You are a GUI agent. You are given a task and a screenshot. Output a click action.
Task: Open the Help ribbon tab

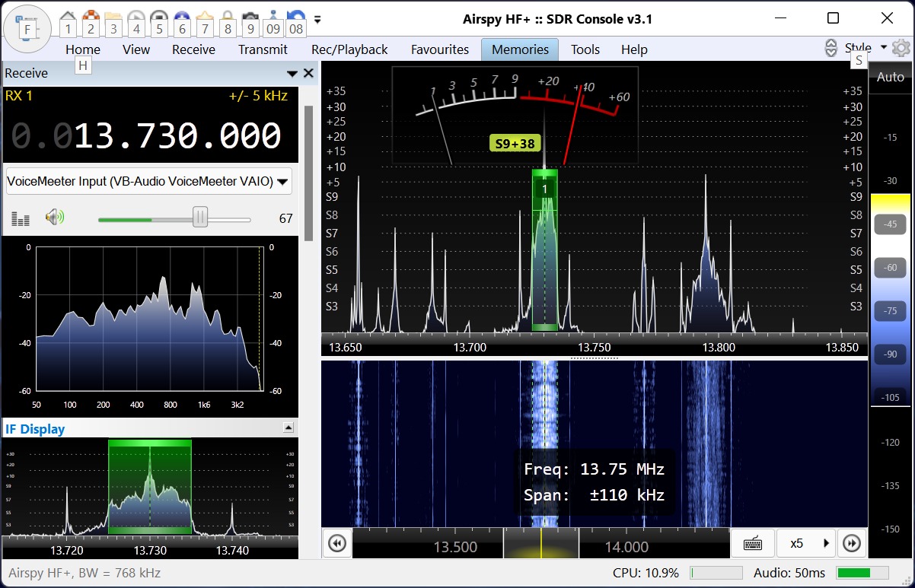(x=634, y=49)
